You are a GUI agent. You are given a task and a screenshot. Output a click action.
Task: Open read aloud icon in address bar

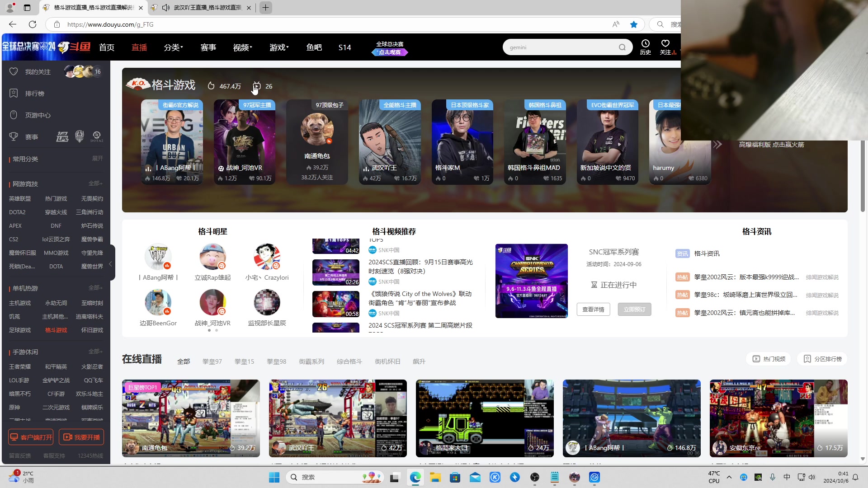point(616,24)
